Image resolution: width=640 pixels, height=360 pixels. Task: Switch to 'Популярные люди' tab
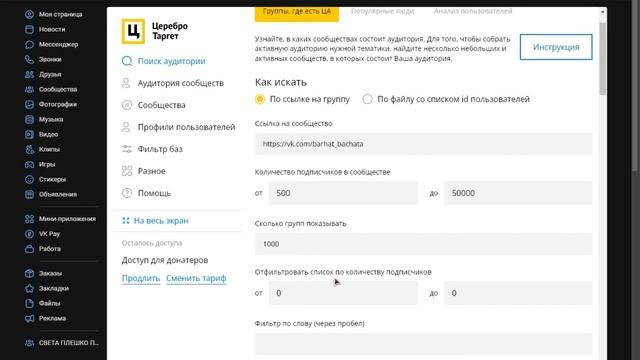382,11
